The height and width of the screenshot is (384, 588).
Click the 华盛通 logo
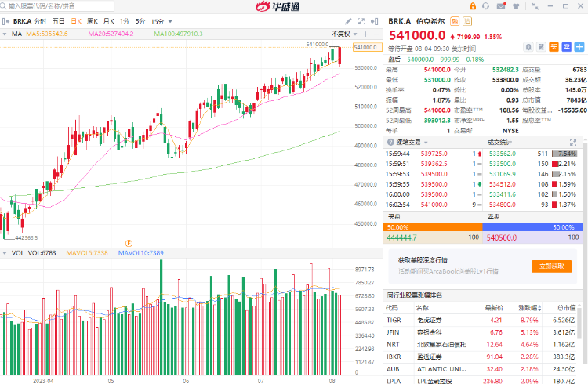click(x=278, y=6)
